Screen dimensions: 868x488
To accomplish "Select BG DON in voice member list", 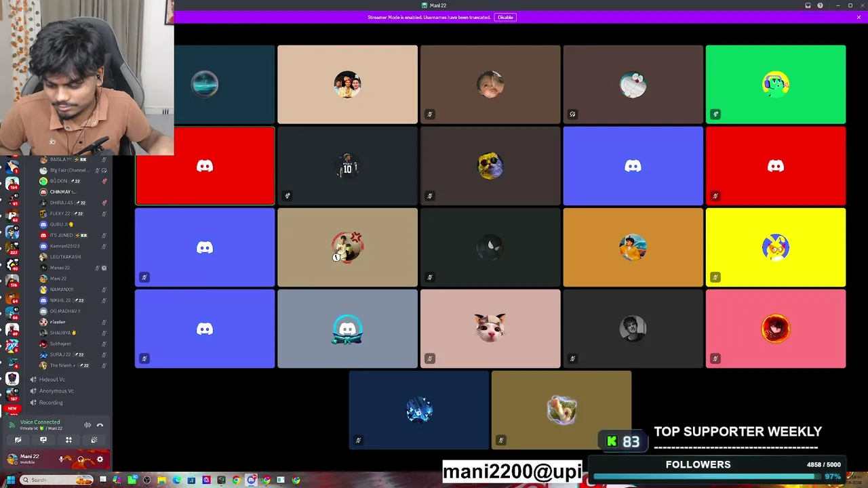I will coord(73,181).
